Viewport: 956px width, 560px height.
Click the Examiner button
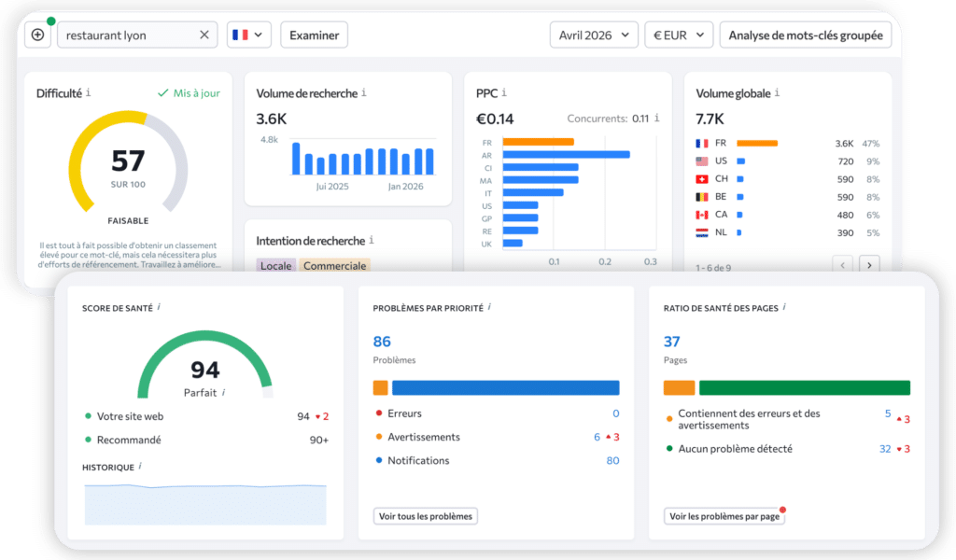pyautogui.click(x=314, y=35)
